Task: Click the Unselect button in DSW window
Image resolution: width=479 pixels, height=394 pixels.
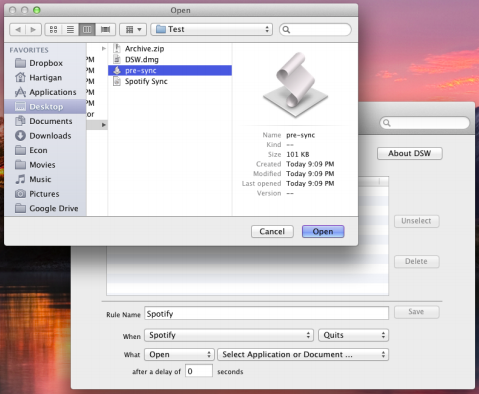Action: pos(416,221)
